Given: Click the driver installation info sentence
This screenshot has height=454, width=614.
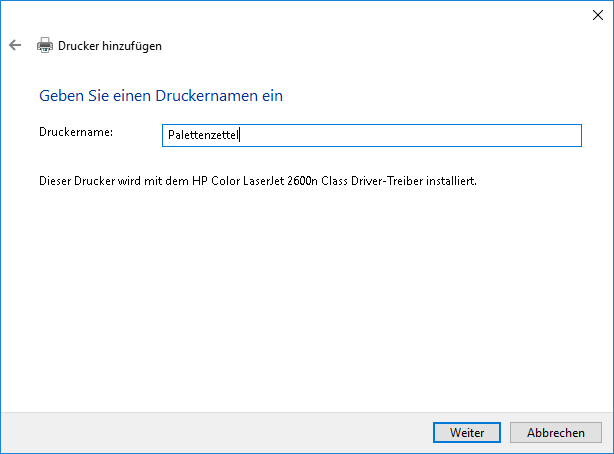Looking at the screenshot, I should coord(256,183).
